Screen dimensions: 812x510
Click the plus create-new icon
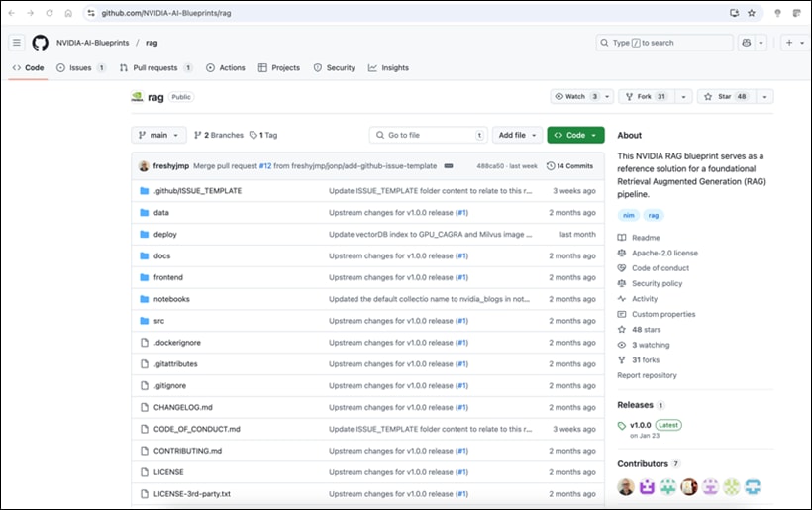pos(789,43)
